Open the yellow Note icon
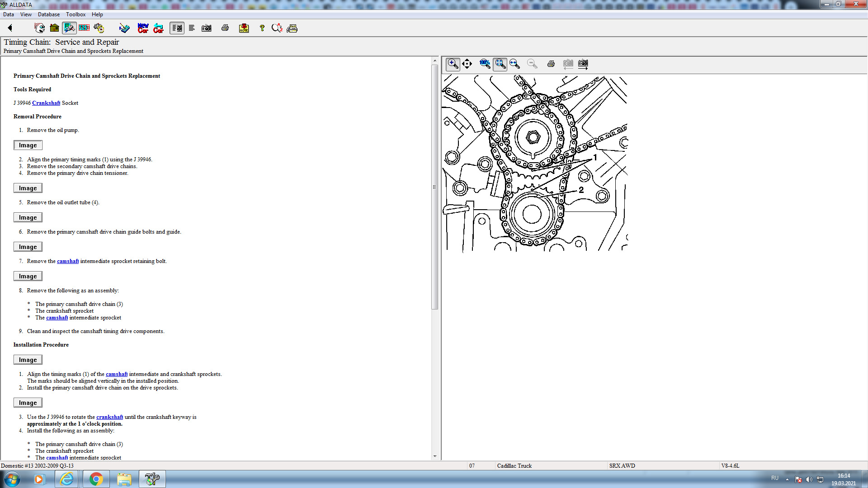Screen dimensions: 868x488 244,28
